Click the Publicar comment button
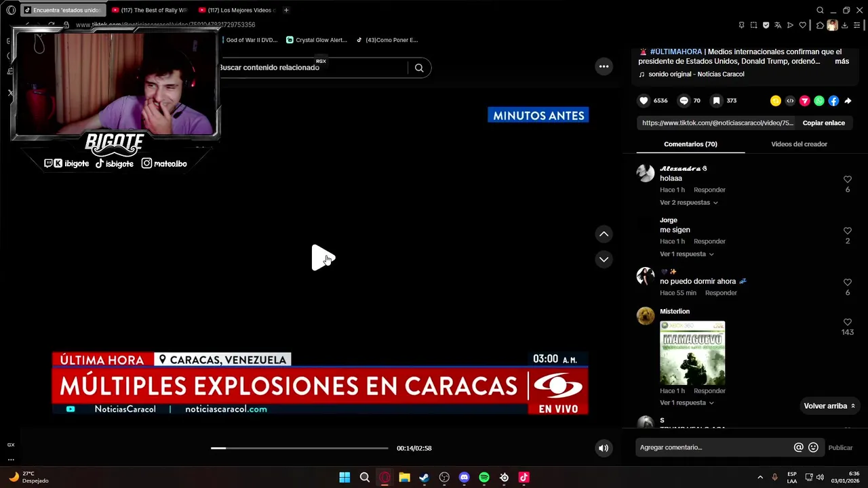 coord(840,447)
